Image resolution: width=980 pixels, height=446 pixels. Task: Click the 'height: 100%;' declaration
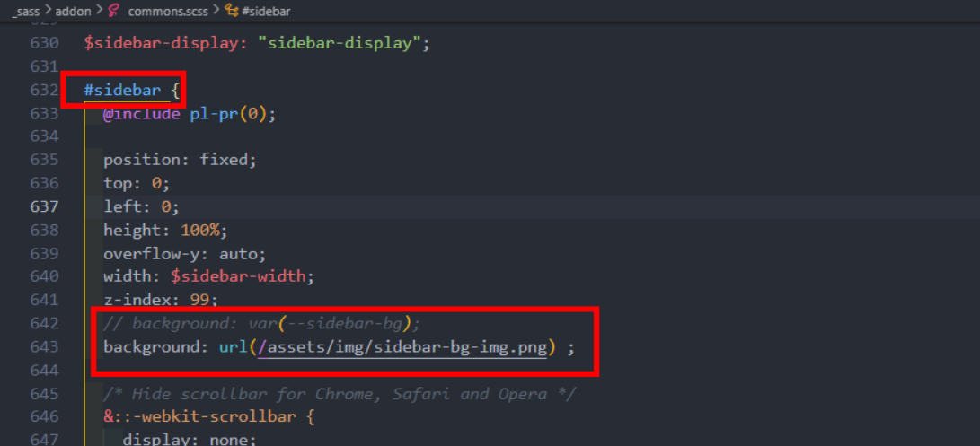tap(165, 231)
